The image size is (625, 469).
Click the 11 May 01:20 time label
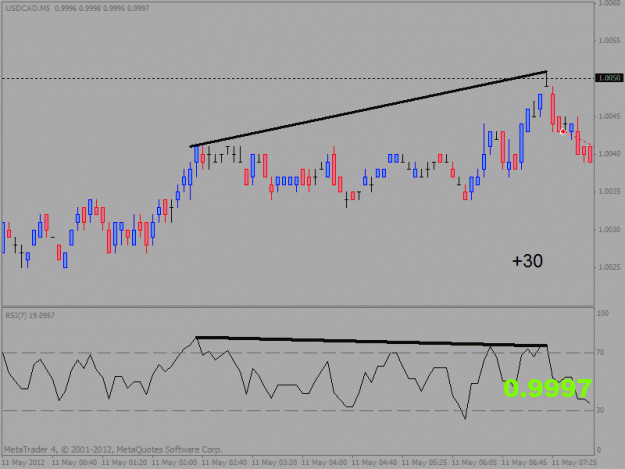click(x=124, y=463)
